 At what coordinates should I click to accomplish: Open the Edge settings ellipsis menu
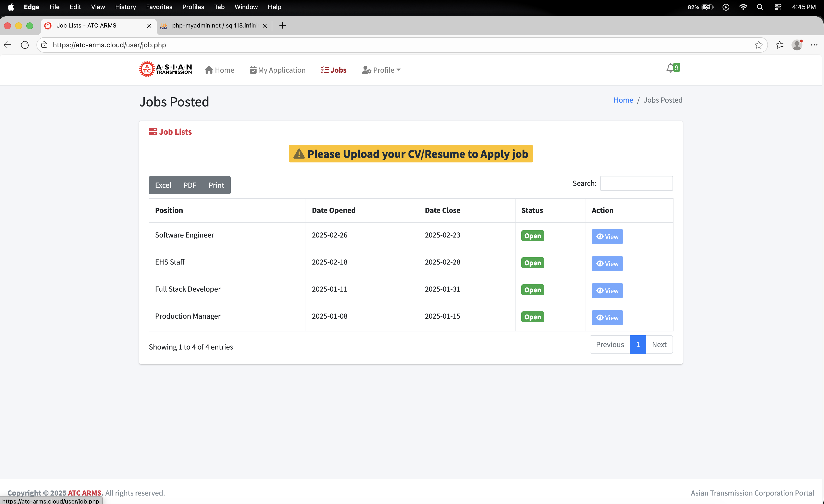click(x=814, y=45)
